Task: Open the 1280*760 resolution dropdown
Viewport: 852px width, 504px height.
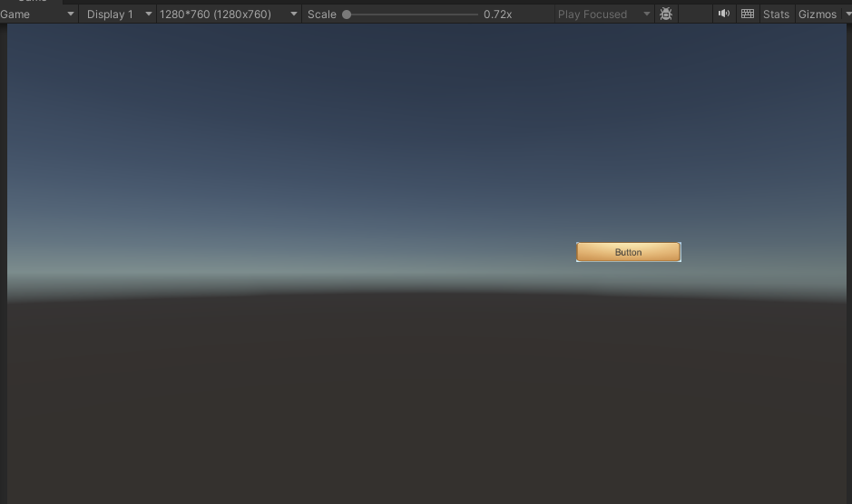Action: (x=228, y=14)
